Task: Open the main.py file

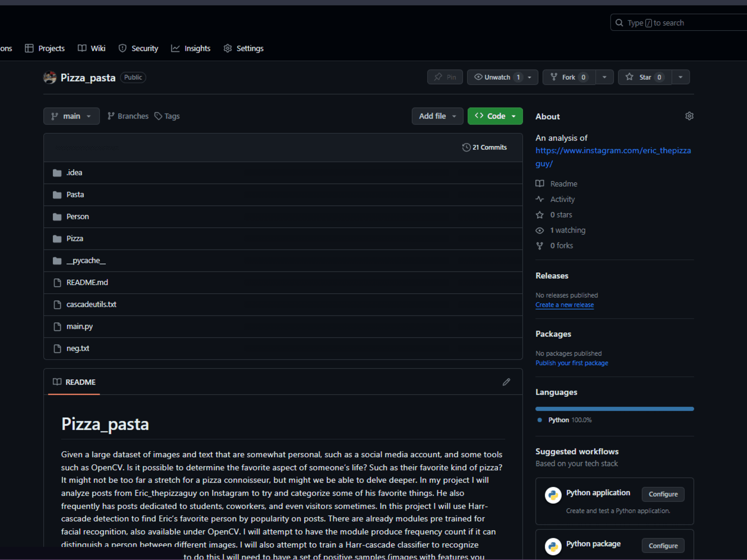Action: pos(80,327)
